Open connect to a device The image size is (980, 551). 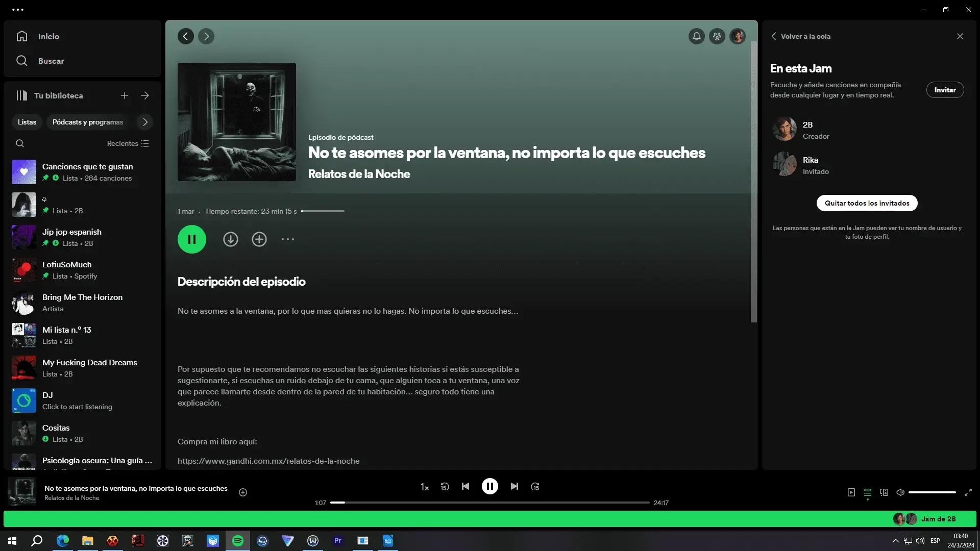tap(884, 492)
